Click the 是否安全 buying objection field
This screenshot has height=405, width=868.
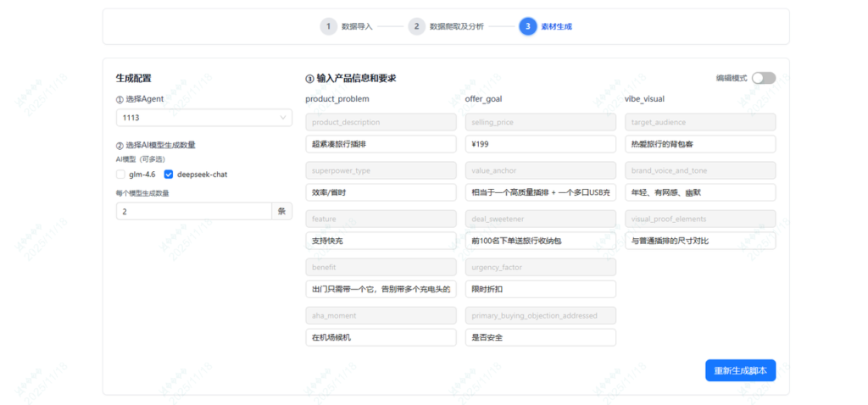[x=540, y=337]
